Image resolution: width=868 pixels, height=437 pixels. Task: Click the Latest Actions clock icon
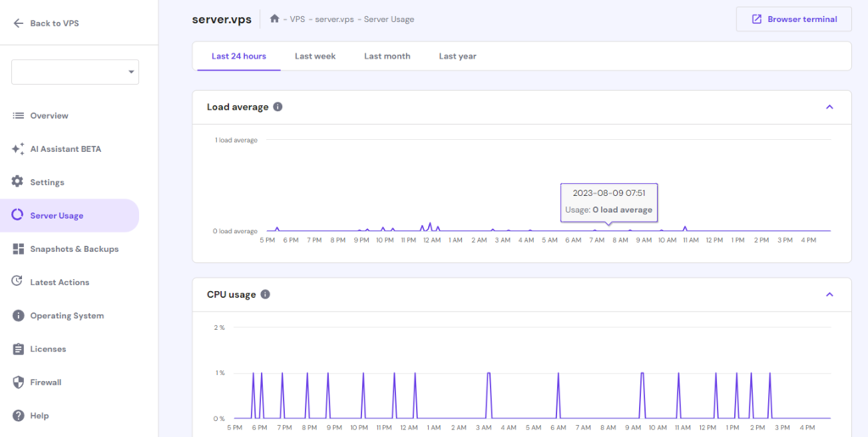[x=18, y=282]
